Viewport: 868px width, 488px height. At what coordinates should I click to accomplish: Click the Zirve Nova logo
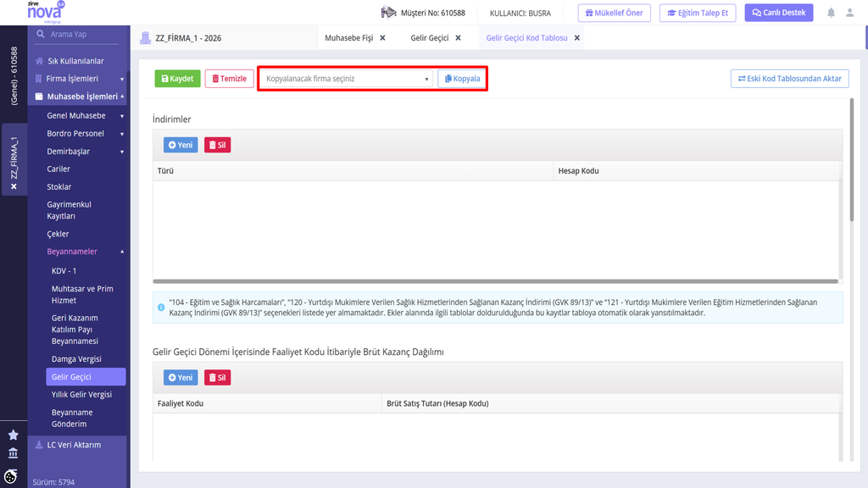46,12
